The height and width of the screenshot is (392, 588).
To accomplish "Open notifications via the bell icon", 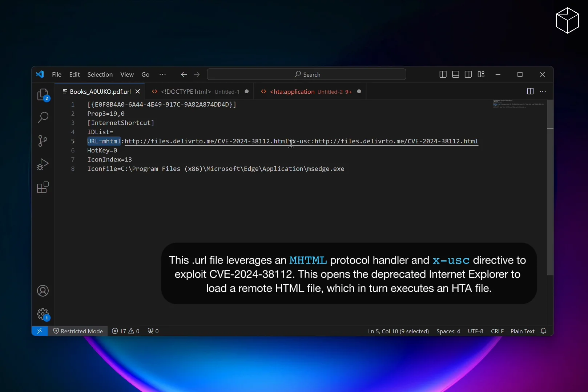I will click(x=544, y=331).
